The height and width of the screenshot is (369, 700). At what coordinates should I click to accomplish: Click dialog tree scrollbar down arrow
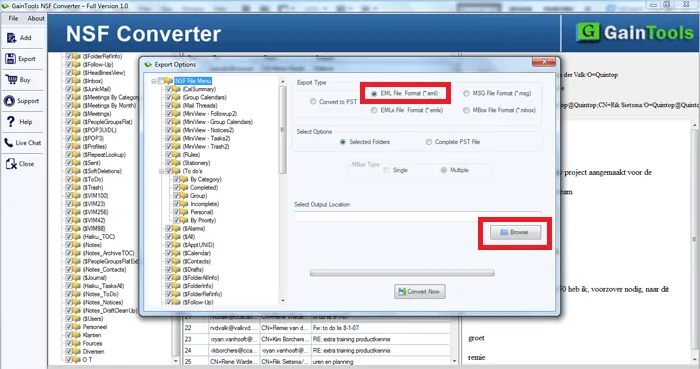point(282,301)
